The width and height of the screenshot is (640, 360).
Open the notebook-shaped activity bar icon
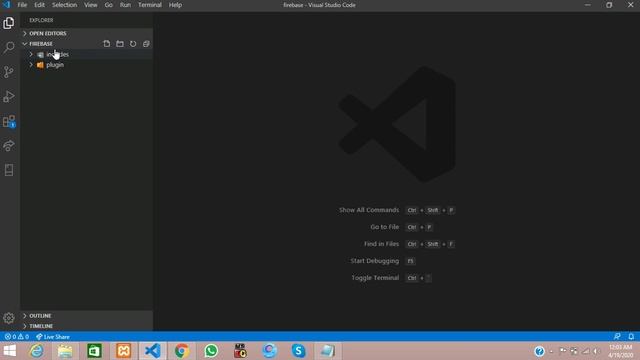(x=9, y=170)
